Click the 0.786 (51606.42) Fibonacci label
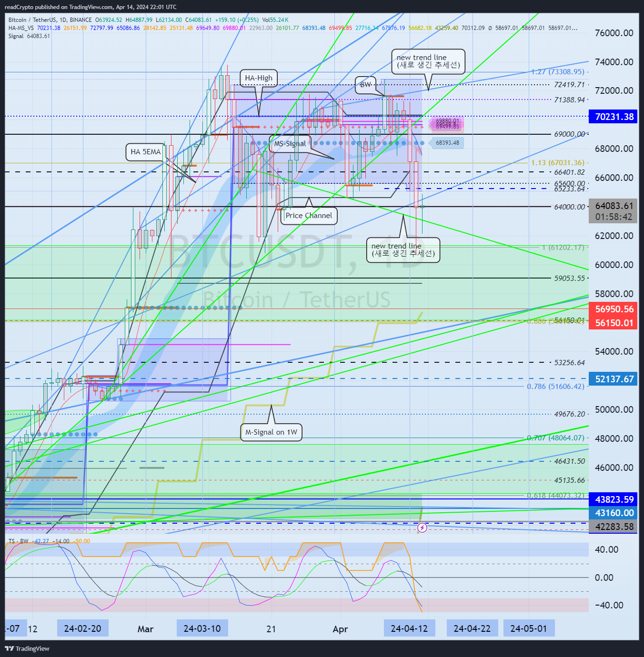This screenshot has width=644, height=657. point(555,387)
